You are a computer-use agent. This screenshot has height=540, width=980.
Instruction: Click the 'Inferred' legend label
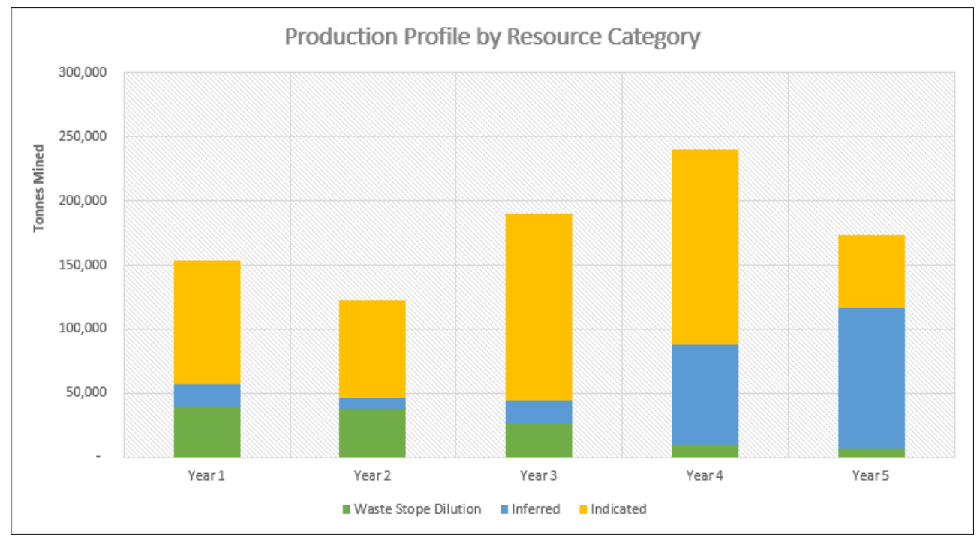tap(536, 509)
